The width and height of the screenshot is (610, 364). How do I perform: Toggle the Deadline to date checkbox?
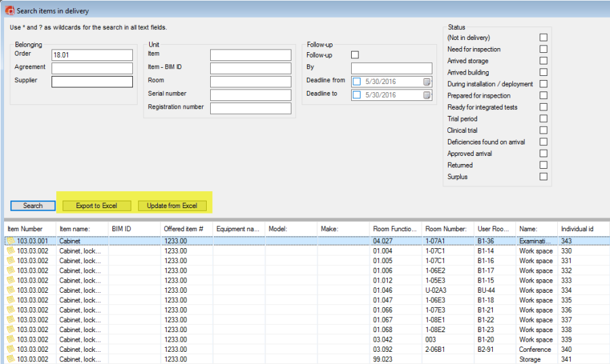(x=357, y=95)
